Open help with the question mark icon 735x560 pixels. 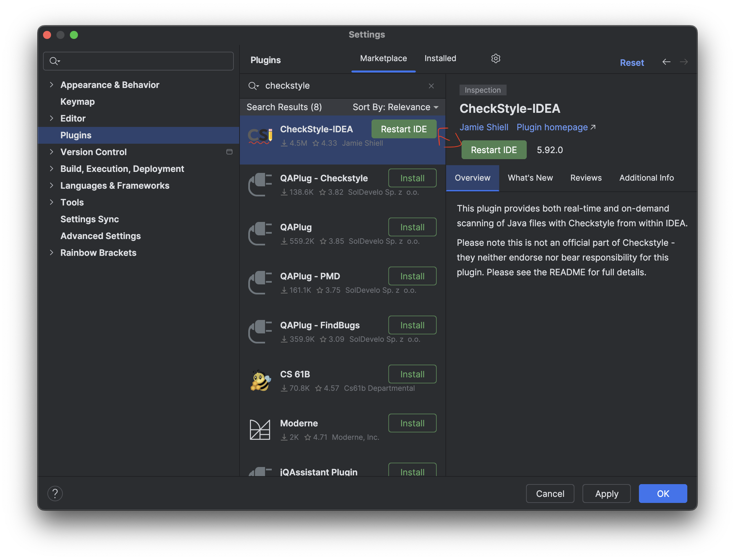point(55,493)
